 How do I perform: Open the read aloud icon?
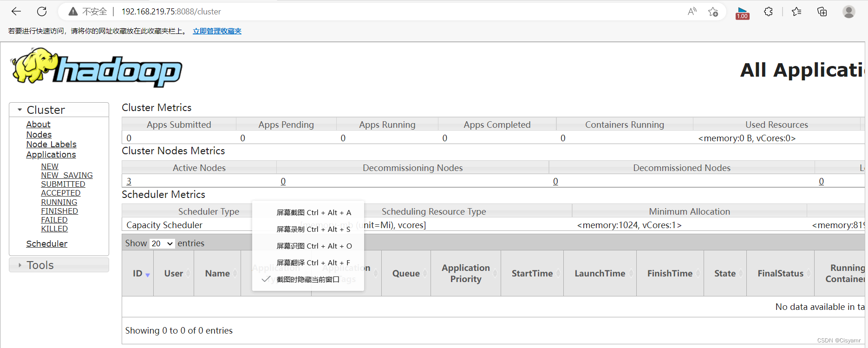point(692,12)
